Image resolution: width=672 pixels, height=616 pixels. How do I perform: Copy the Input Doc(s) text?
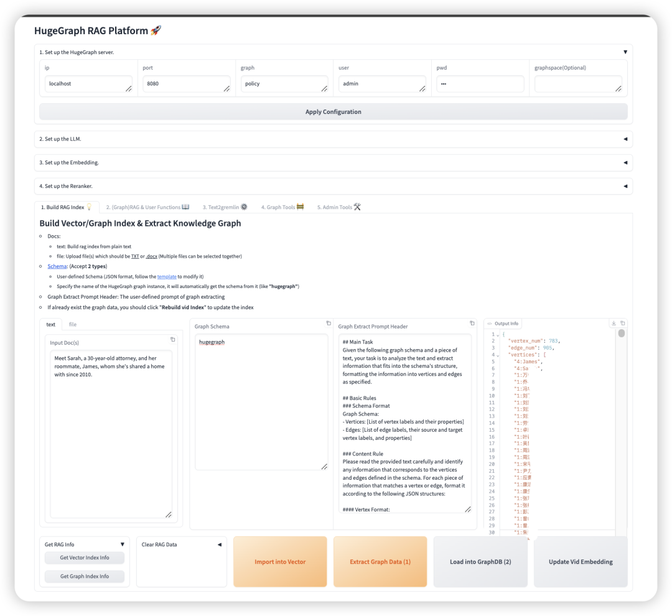tap(173, 340)
